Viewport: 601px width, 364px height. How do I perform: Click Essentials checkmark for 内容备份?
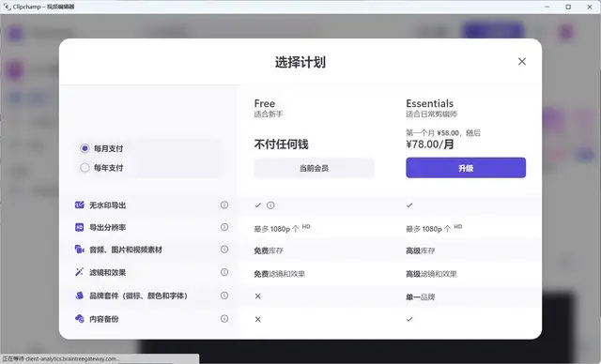coord(409,319)
